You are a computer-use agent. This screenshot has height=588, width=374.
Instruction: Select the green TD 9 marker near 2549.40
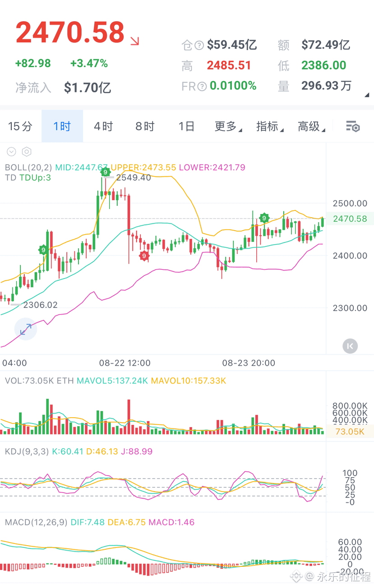pyautogui.click(x=105, y=172)
